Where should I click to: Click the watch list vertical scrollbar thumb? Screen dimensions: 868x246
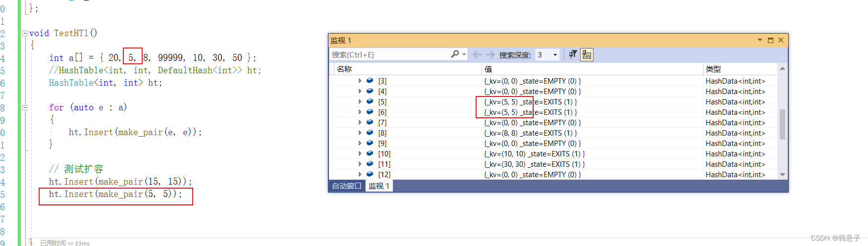pos(783,124)
